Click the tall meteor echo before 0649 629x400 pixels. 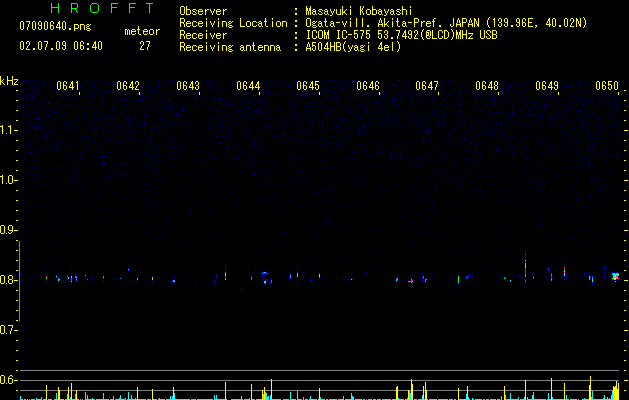click(525, 265)
